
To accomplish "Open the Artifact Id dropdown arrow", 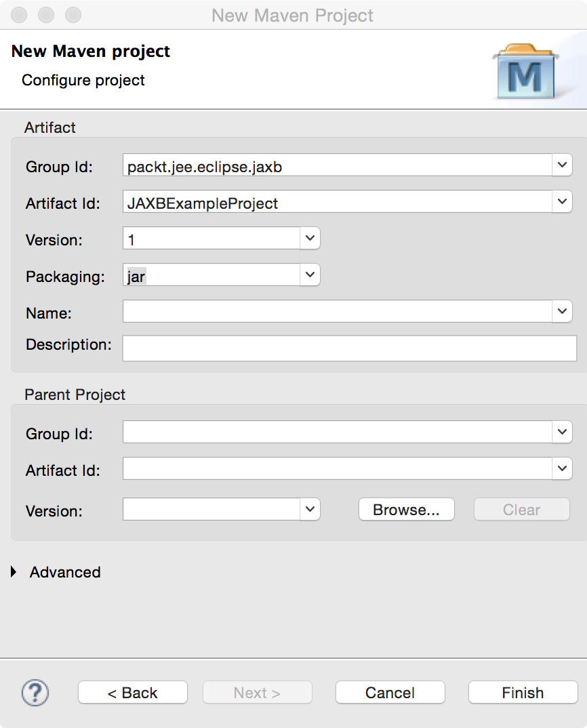I will pyautogui.click(x=563, y=202).
